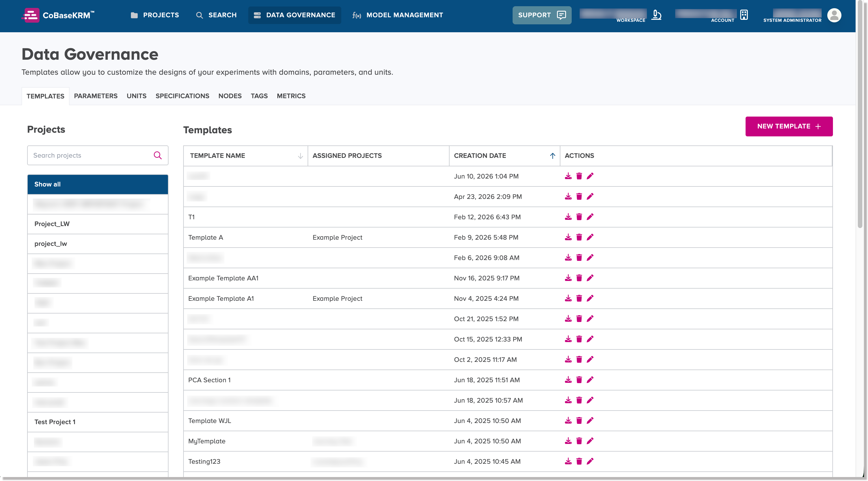Viewport: 868px width, 481px height.
Task: Switch to the Units tab
Action: click(137, 96)
